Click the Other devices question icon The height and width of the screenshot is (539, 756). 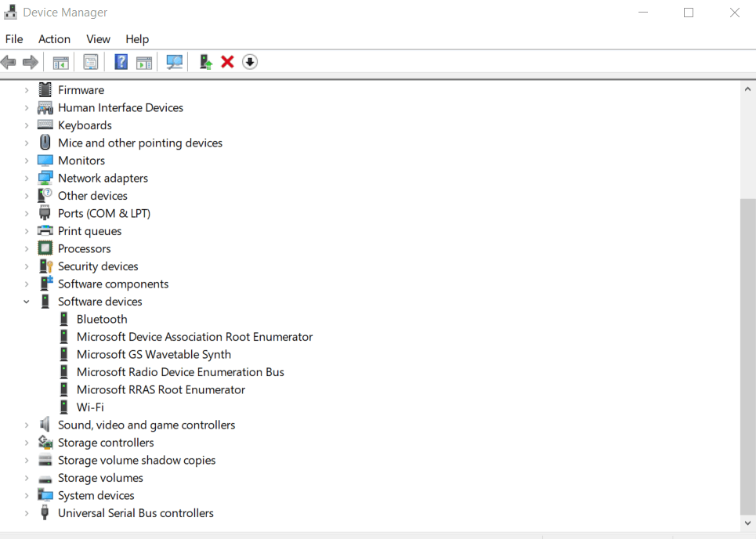(45, 195)
